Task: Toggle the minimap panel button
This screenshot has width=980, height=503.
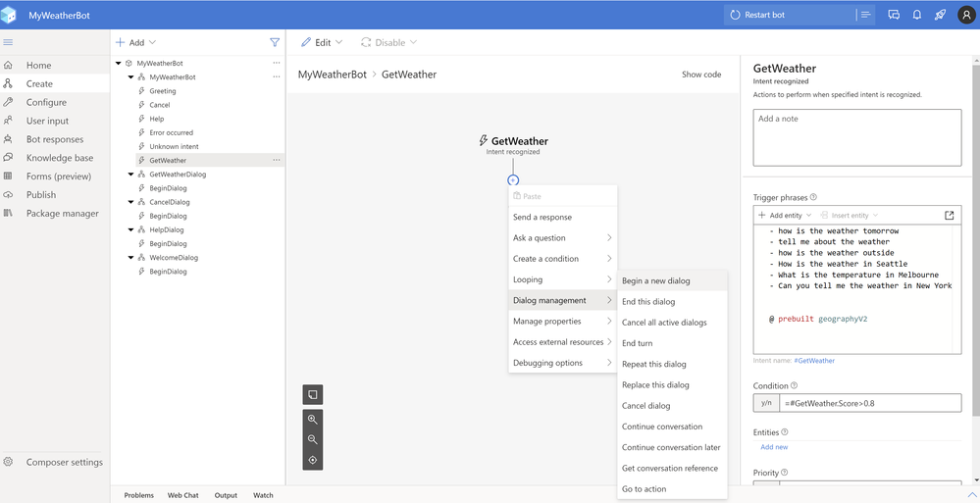Action: [x=313, y=395]
